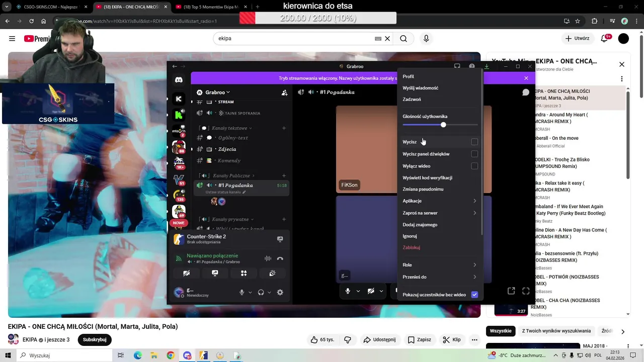This screenshot has width=644, height=362.
Task: Open Windows Start menu
Action: [x=8, y=355]
